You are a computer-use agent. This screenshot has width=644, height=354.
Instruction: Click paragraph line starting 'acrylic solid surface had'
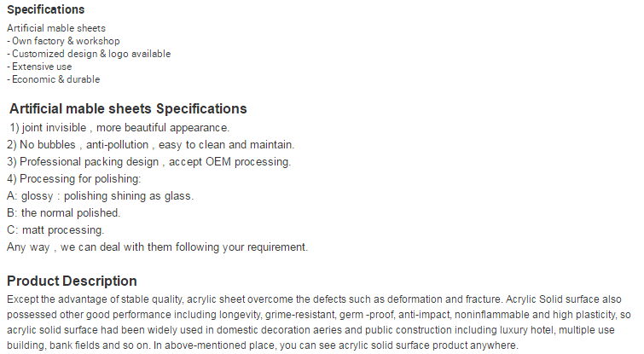310,330
